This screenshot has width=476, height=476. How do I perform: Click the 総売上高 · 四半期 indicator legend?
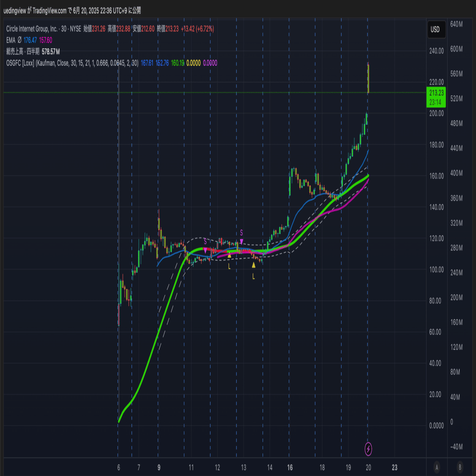coord(23,52)
